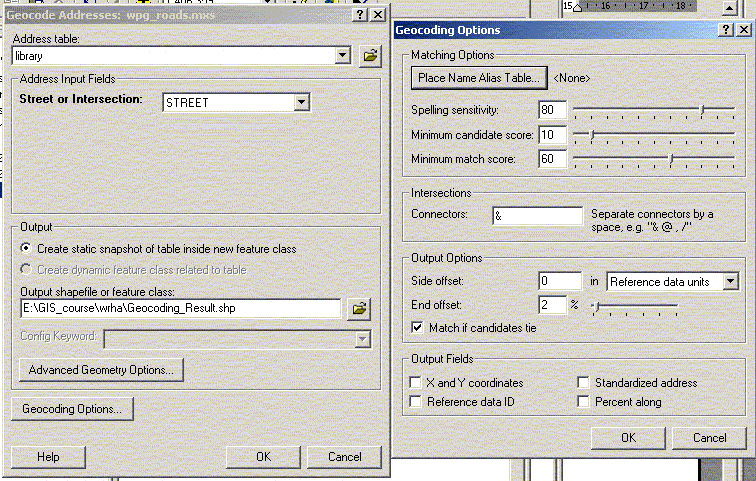
Task: Click the Spelling sensitivity slider
Action: click(703, 109)
